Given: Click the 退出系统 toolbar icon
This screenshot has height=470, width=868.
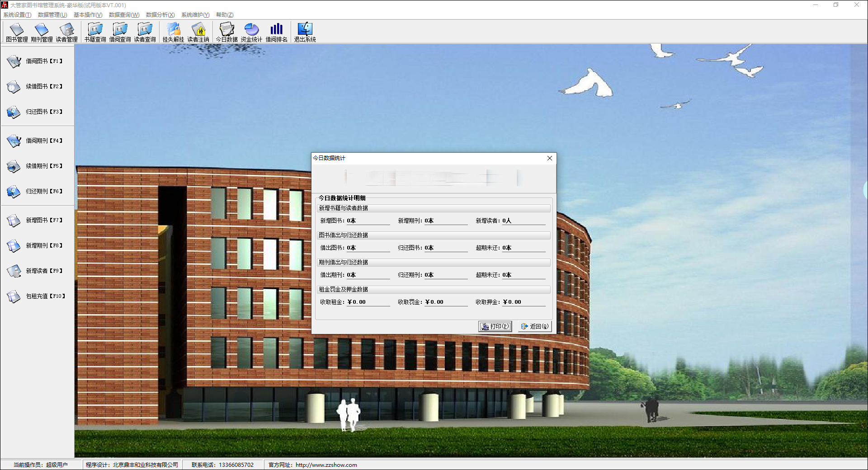Looking at the screenshot, I should (305, 33).
